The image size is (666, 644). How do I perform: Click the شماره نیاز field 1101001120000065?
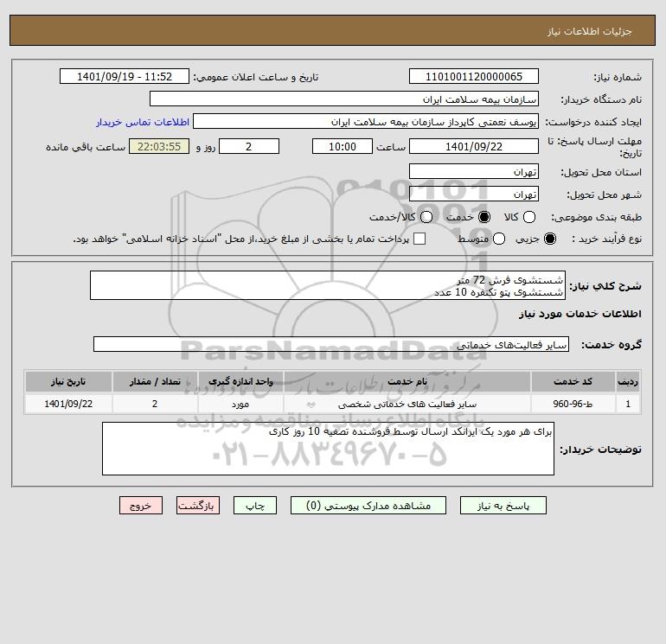[x=474, y=77]
